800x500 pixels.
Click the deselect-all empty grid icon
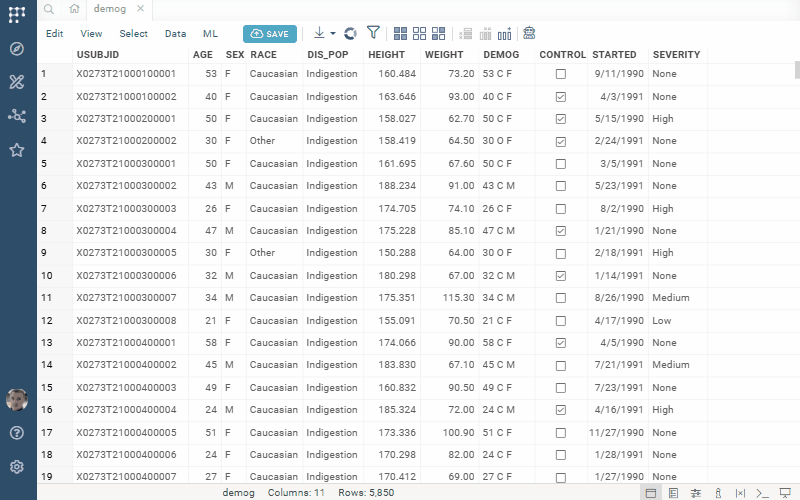pyautogui.click(x=419, y=34)
